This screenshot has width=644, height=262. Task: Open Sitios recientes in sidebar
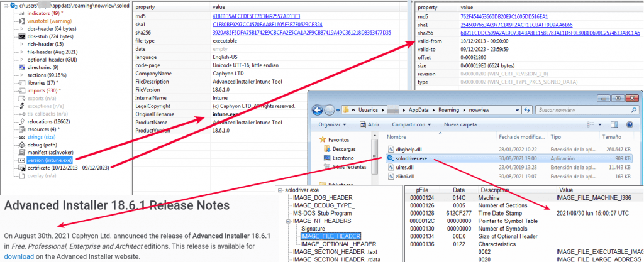(x=349, y=166)
